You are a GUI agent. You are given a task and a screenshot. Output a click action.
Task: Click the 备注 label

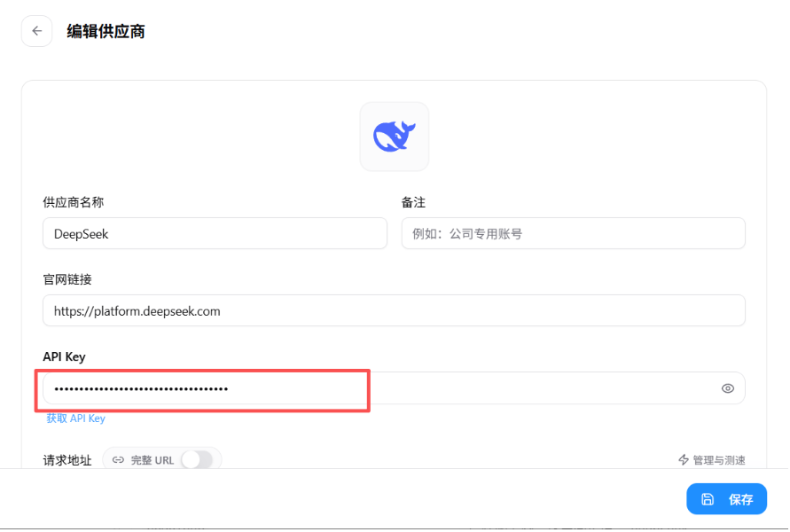point(414,202)
